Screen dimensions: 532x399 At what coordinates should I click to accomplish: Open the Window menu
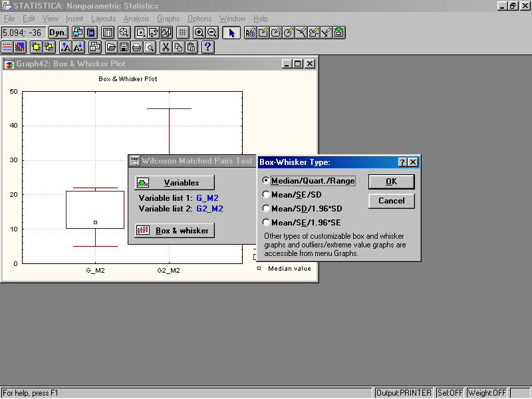coord(232,19)
